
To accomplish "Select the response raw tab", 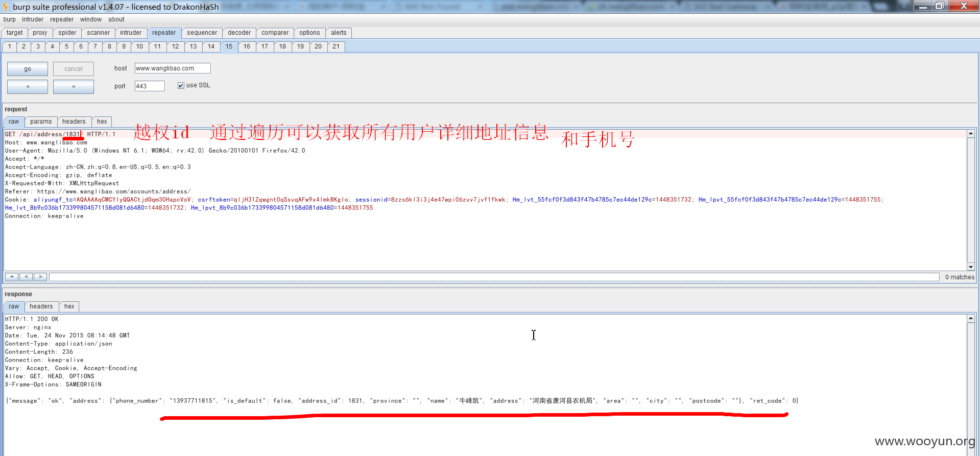I will (x=14, y=306).
